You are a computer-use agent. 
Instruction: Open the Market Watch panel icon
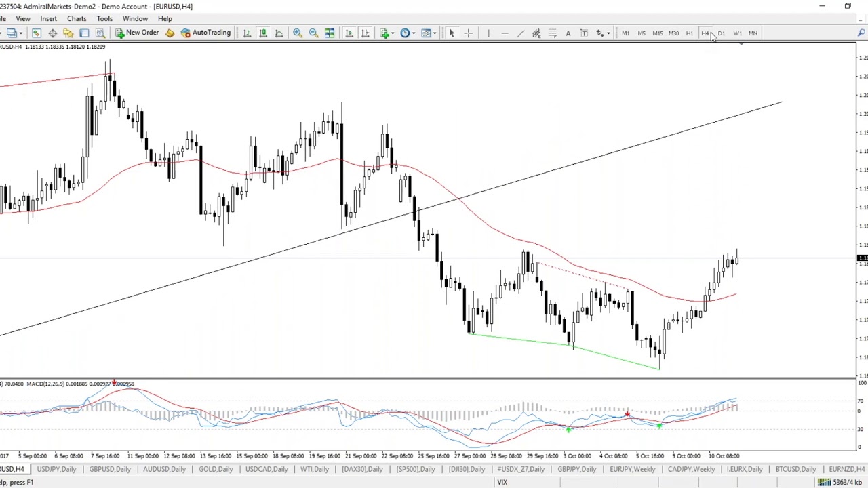click(x=37, y=33)
